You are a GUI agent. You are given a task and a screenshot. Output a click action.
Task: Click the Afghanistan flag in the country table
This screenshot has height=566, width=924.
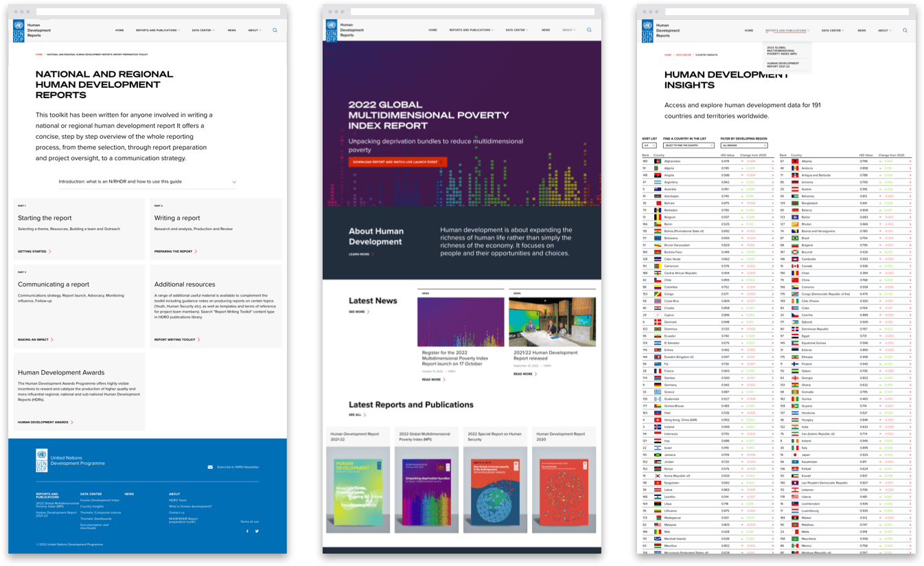658,161
